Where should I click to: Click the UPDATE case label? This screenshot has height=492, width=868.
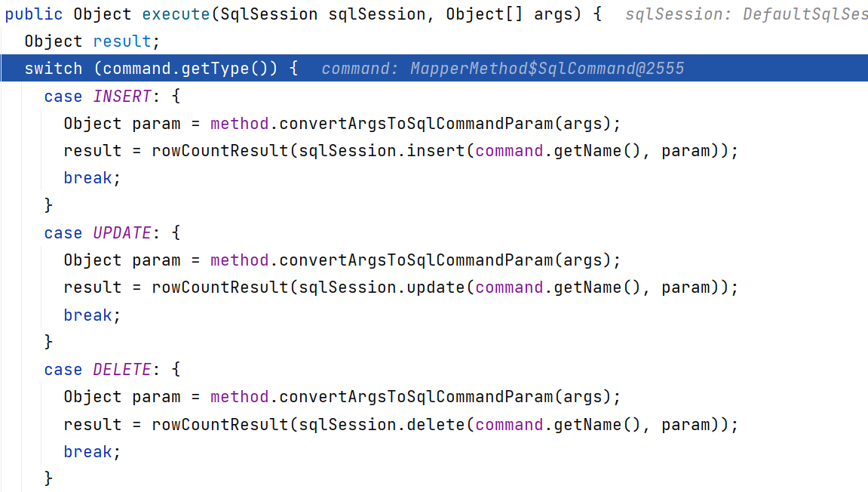(121, 232)
